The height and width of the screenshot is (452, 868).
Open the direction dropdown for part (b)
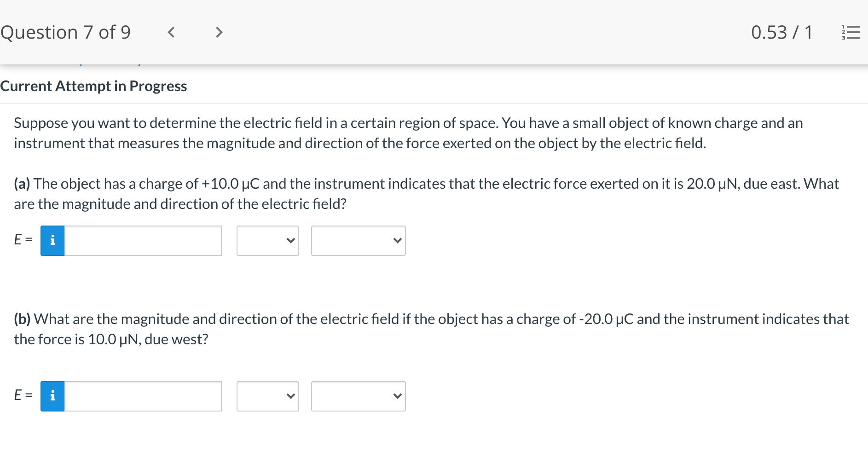(358, 396)
